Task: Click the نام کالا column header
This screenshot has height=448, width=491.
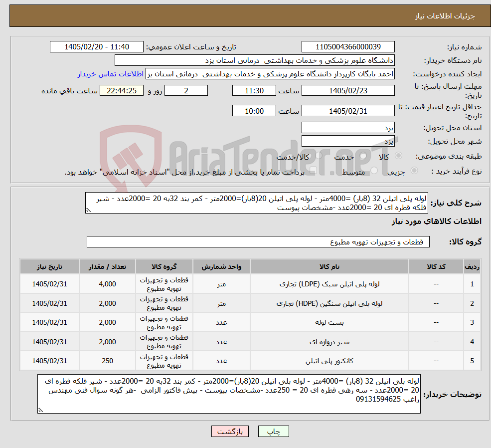Action: [329, 266]
